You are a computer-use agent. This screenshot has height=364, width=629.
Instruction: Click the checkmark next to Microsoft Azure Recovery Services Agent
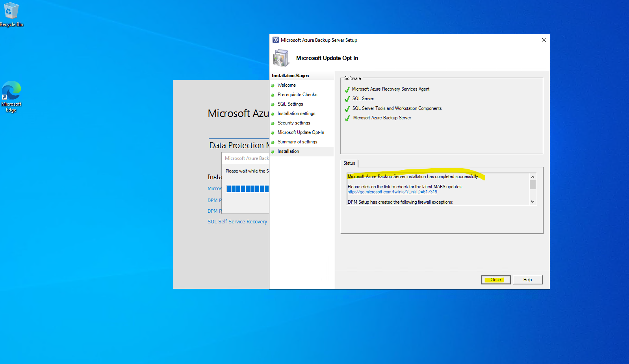point(347,89)
